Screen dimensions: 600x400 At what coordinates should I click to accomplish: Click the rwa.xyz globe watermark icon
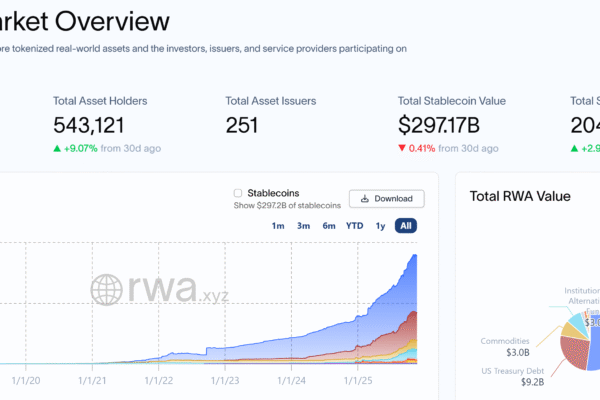click(107, 290)
